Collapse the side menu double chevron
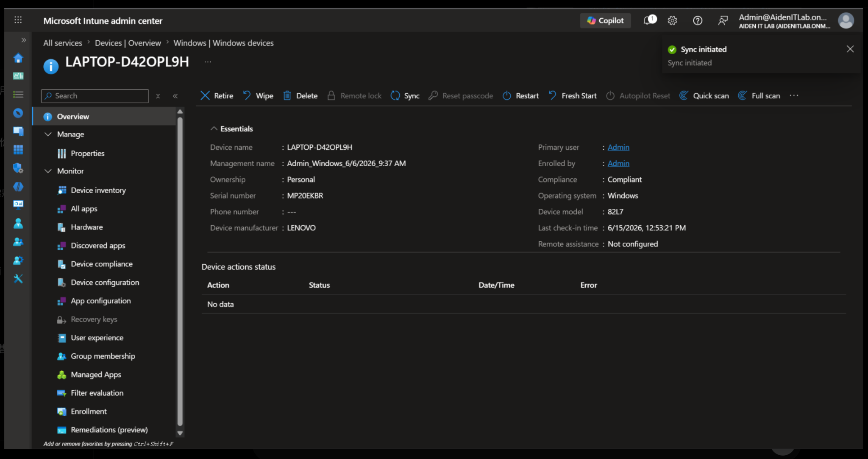 pyautogui.click(x=175, y=96)
